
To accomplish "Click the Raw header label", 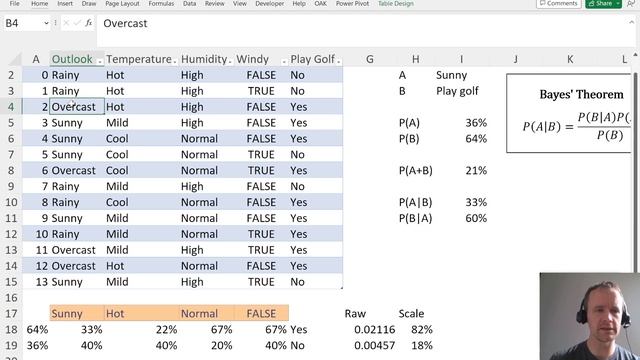I will tap(355, 313).
